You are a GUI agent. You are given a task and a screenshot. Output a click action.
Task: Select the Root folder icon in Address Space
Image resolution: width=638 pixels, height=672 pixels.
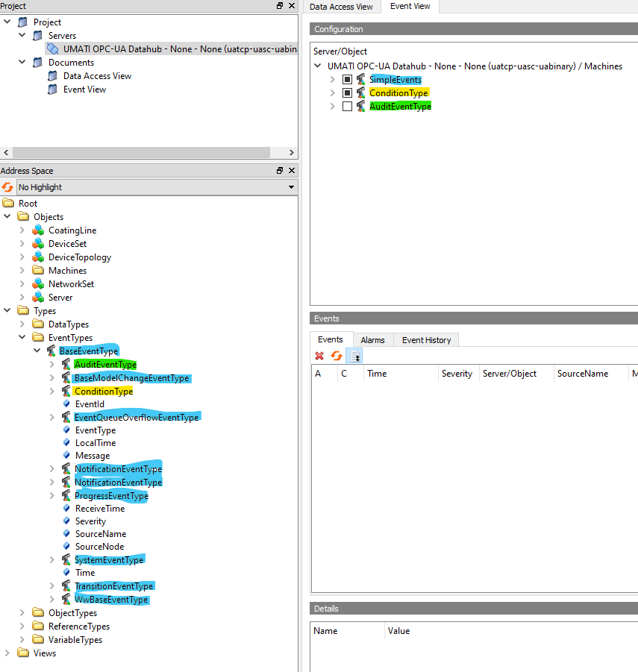10,203
